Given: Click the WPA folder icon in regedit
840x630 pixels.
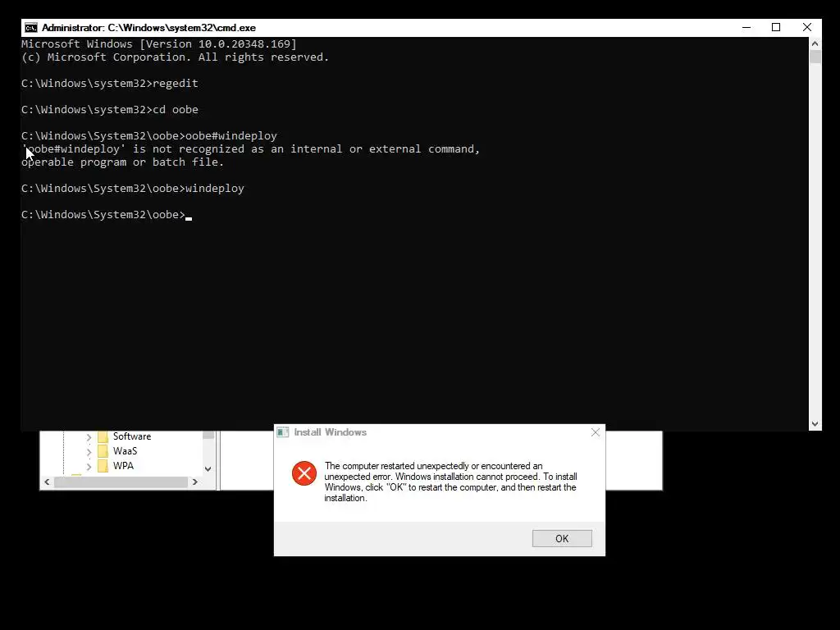Looking at the screenshot, I should point(103,466).
